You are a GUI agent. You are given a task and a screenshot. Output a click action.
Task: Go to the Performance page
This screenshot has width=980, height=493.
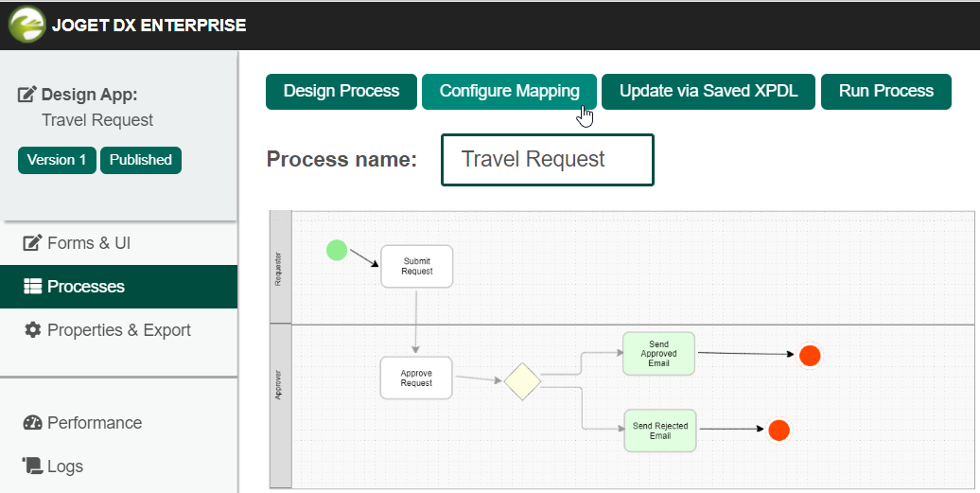coord(94,423)
